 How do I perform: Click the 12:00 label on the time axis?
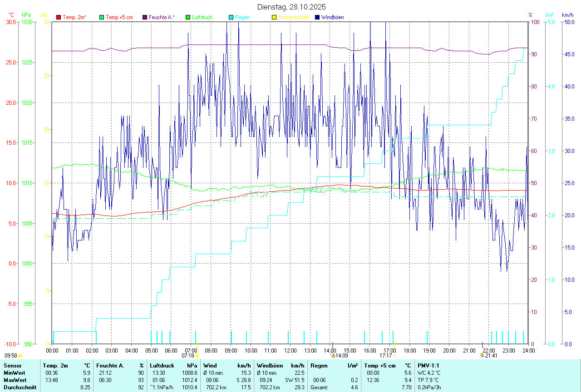tap(290, 351)
